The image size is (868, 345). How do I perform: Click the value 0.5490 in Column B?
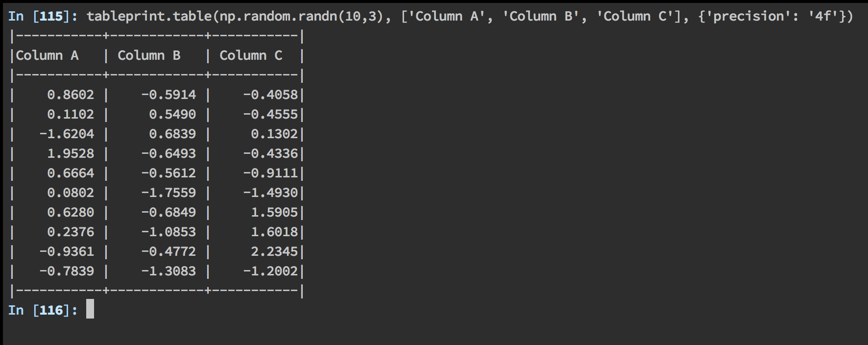[172, 114]
